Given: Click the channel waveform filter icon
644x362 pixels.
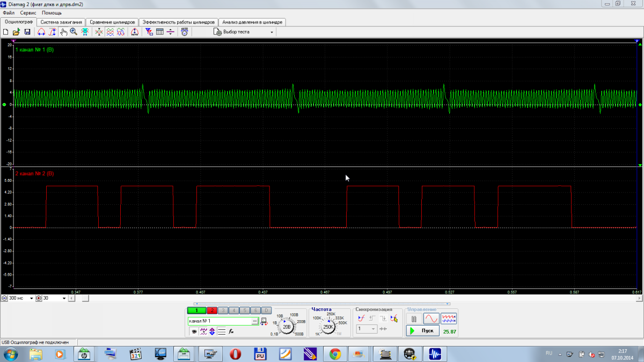Looking at the screenshot, I should [203, 331].
